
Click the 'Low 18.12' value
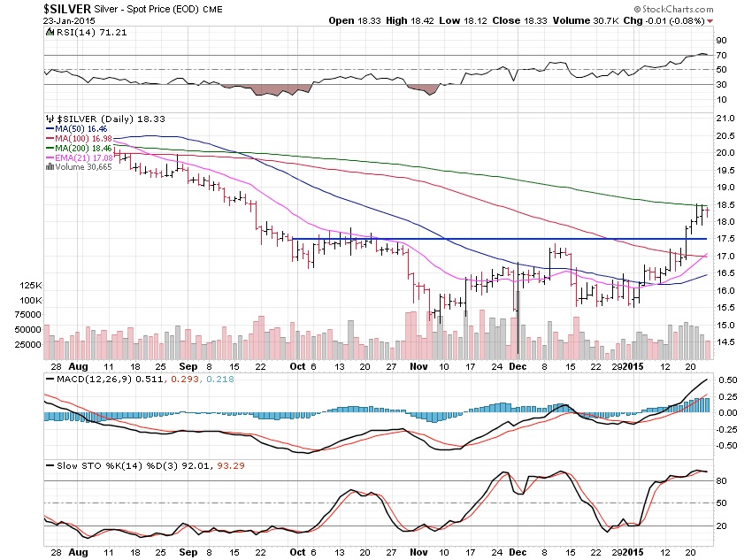point(463,20)
